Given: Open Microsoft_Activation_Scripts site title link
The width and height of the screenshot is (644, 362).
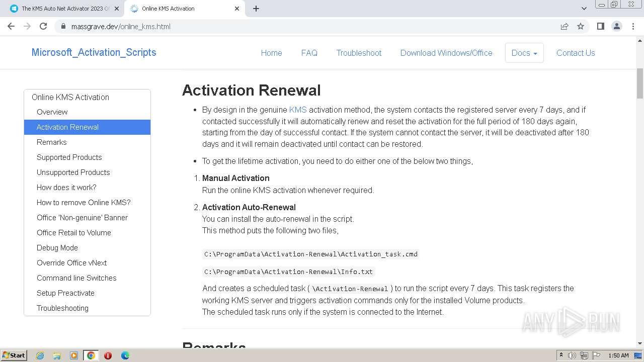Looking at the screenshot, I should point(94,52).
